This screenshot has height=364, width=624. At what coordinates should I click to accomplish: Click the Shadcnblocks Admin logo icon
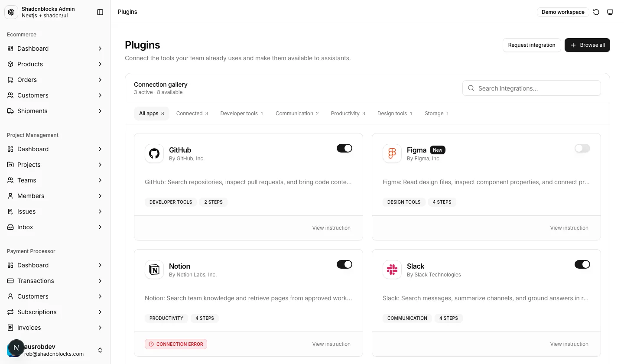click(x=11, y=12)
